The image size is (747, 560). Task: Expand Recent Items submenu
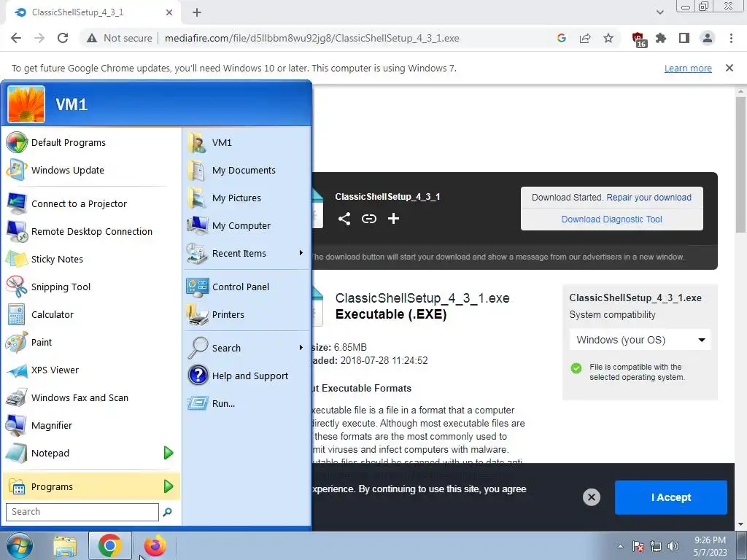pyautogui.click(x=247, y=253)
